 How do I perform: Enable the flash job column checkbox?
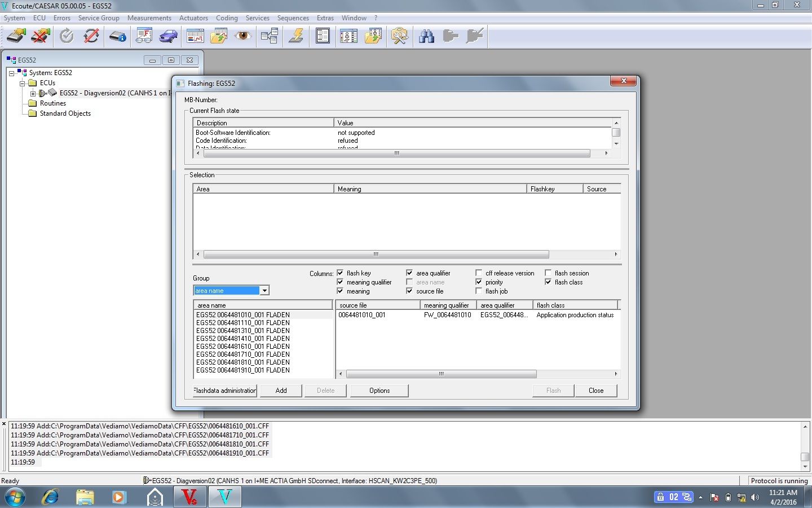click(x=479, y=291)
